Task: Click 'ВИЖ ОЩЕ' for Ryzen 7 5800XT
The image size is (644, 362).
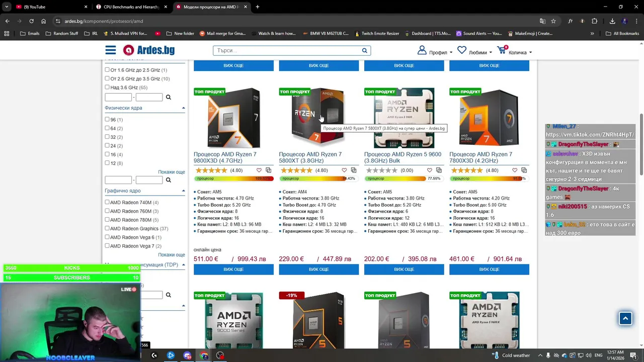Action: 319,269
